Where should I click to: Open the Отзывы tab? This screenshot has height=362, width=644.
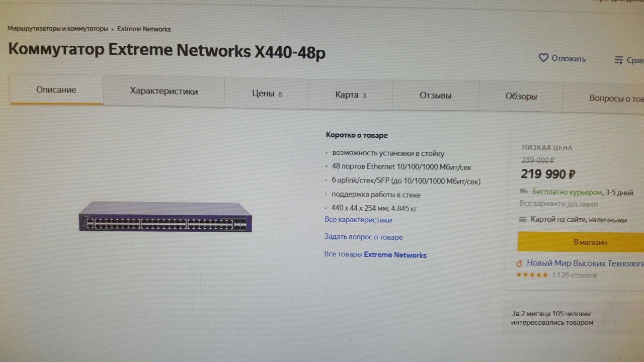436,96
